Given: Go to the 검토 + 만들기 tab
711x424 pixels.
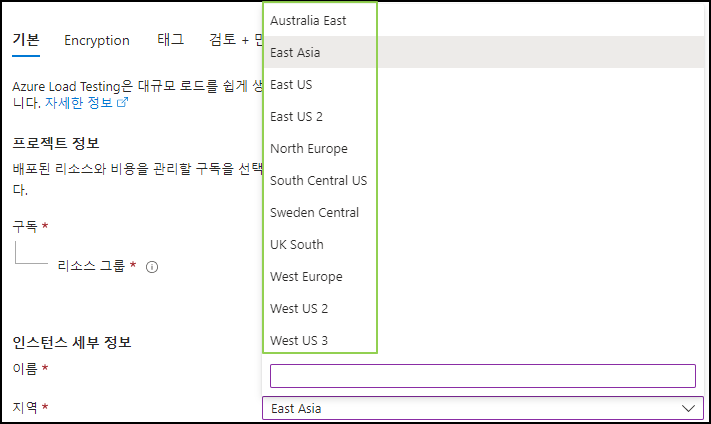Looking at the screenshot, I should tap(235, 39).
